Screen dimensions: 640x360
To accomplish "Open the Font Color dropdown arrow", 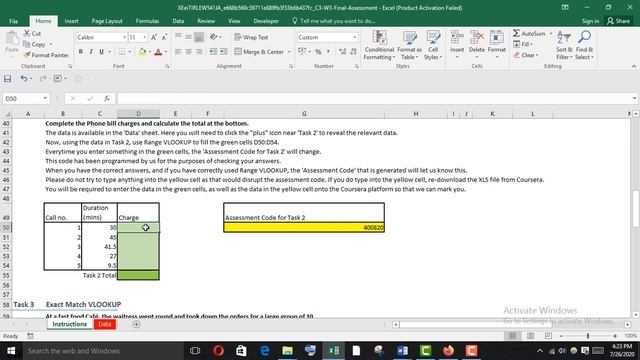I will [x=166, y=52].
